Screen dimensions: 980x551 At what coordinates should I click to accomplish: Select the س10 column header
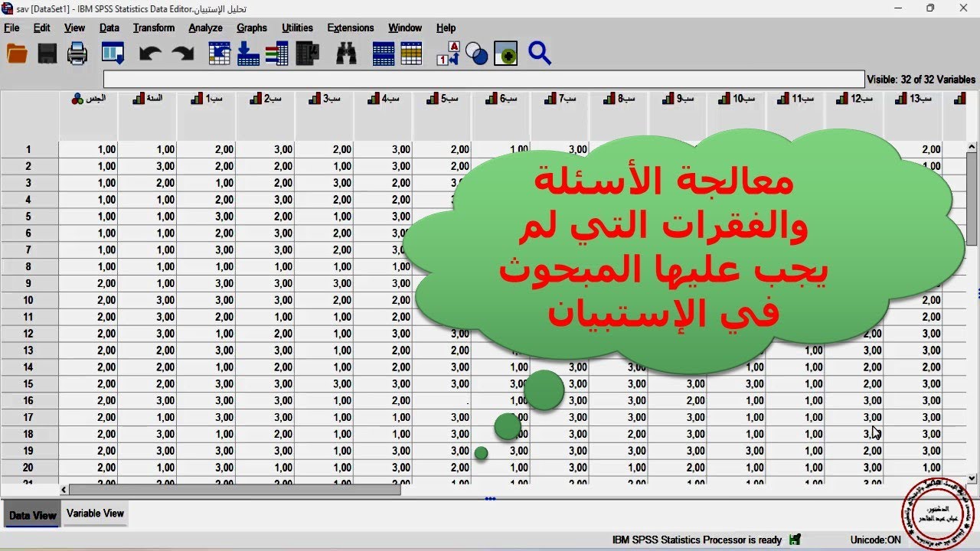tap(737, 116)
